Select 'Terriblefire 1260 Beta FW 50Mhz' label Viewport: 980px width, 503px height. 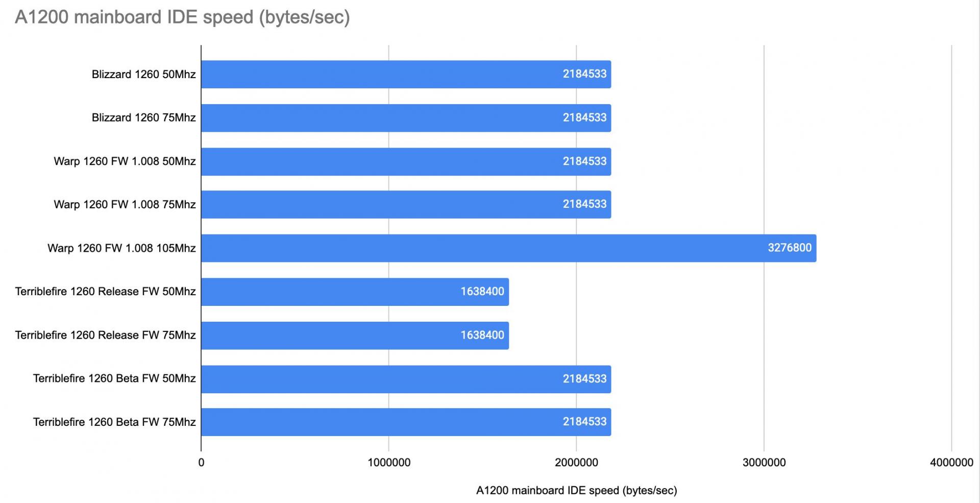(115, 378)
